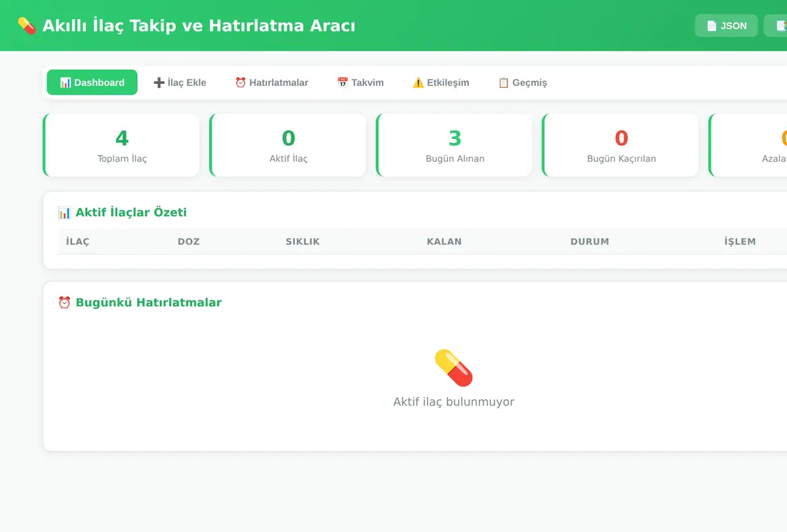
Task: Click the alarm clock icon beside Bugünkü Hatırlatmalar
Action: [64, 302]
